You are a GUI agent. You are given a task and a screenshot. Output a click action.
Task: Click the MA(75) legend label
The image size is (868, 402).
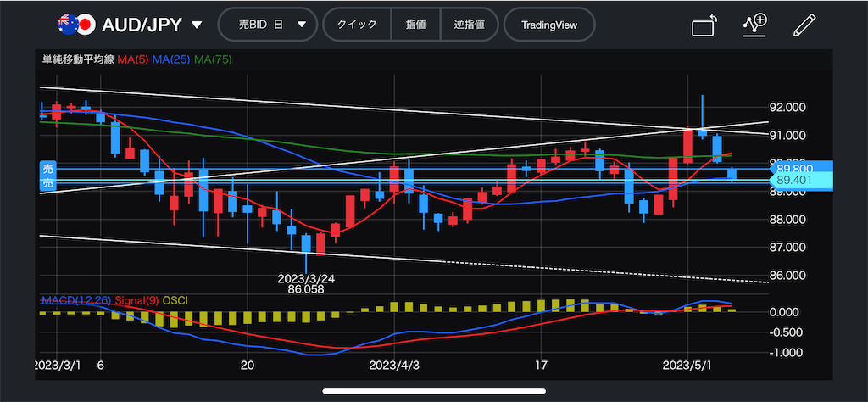[x=213, y=59]
